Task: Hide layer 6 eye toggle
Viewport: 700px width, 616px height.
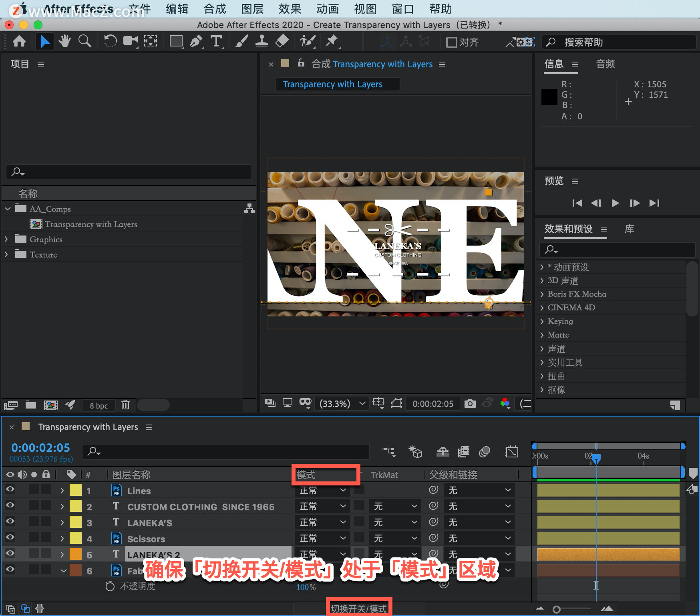Action: click(x=10, y=569)
